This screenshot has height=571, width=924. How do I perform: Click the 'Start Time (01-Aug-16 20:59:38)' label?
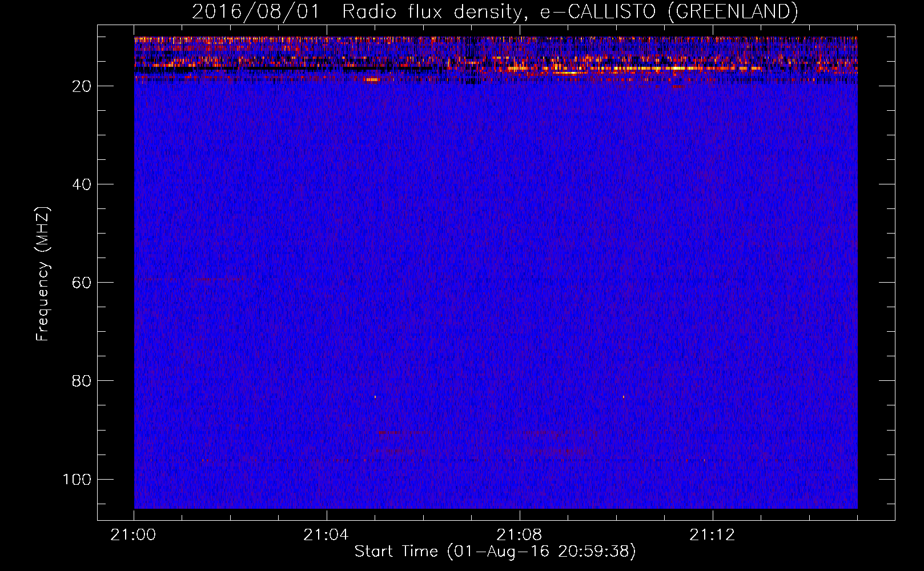pyautogui.click(x=495, y=552)
